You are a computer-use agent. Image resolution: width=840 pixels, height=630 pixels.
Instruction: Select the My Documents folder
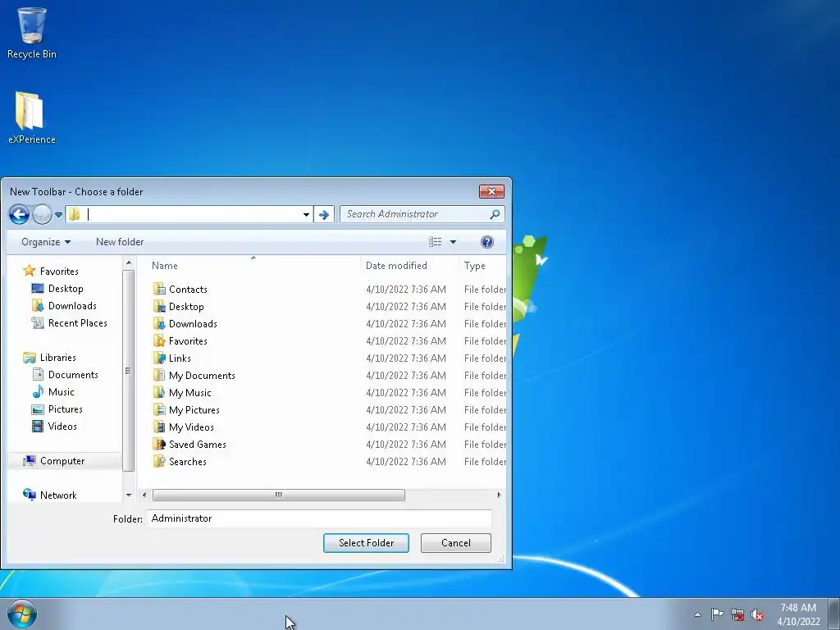pos(194,376)
